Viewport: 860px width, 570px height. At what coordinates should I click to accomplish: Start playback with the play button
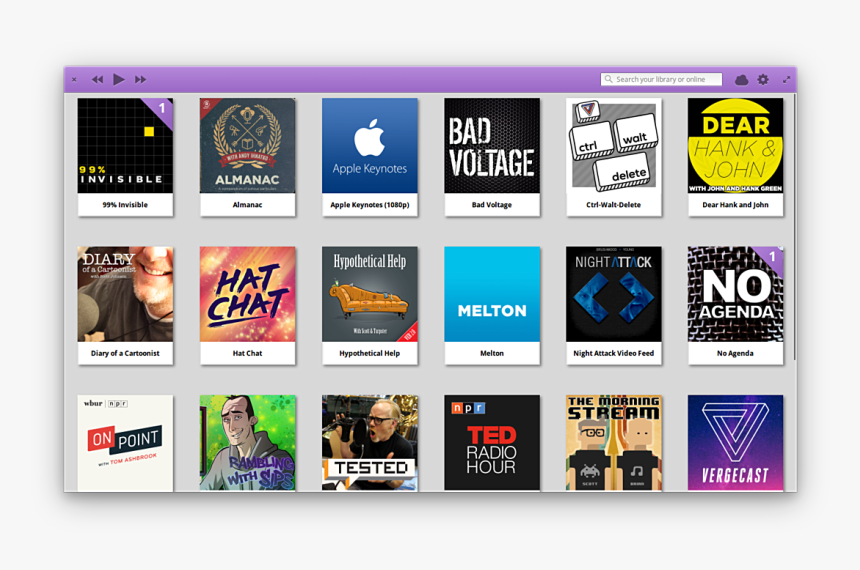(118, 80)
